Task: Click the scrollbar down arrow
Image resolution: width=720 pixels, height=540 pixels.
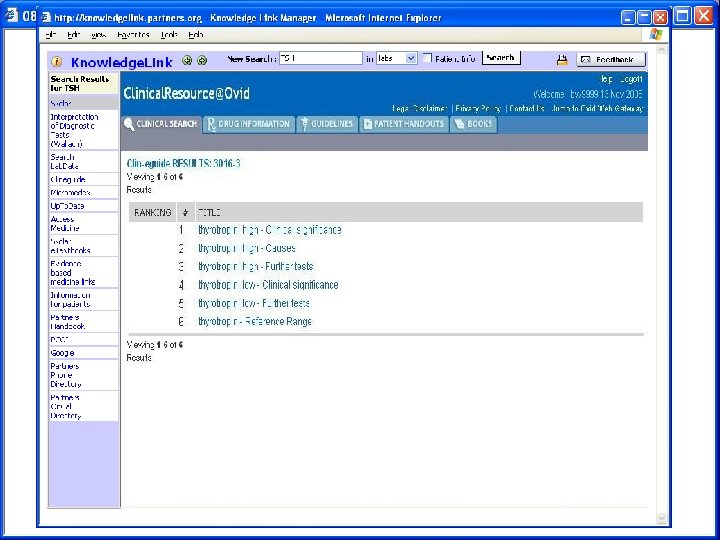Action: [x=661, y=518]
